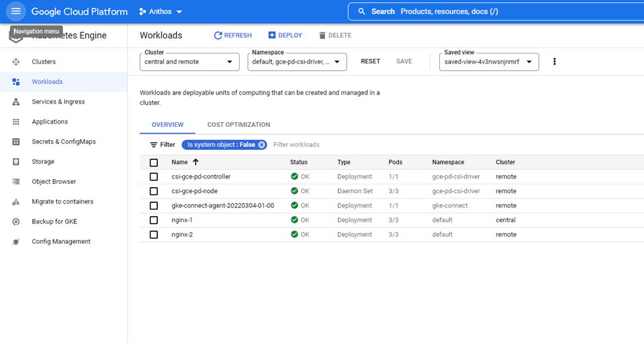Check the nginx-1 workload checkbox
Screen dimensions: 644x343
click(154, 220)
